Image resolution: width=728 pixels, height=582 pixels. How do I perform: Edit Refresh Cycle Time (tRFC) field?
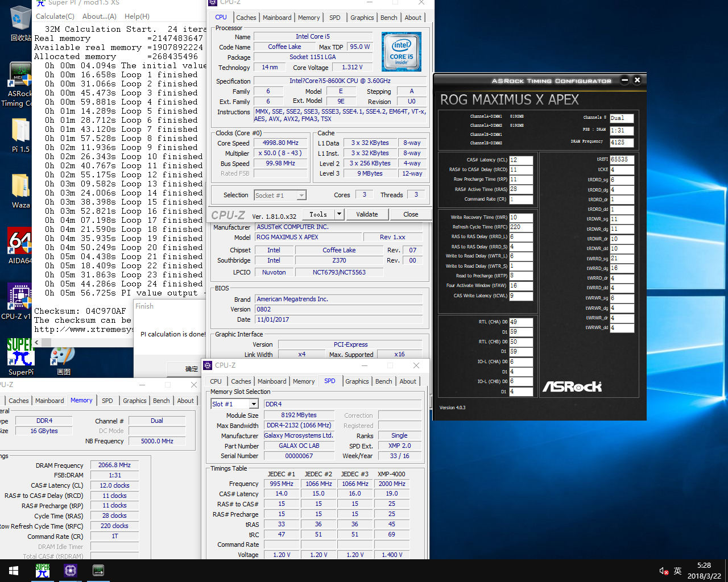pyautogui.click(x=521, y=227)
